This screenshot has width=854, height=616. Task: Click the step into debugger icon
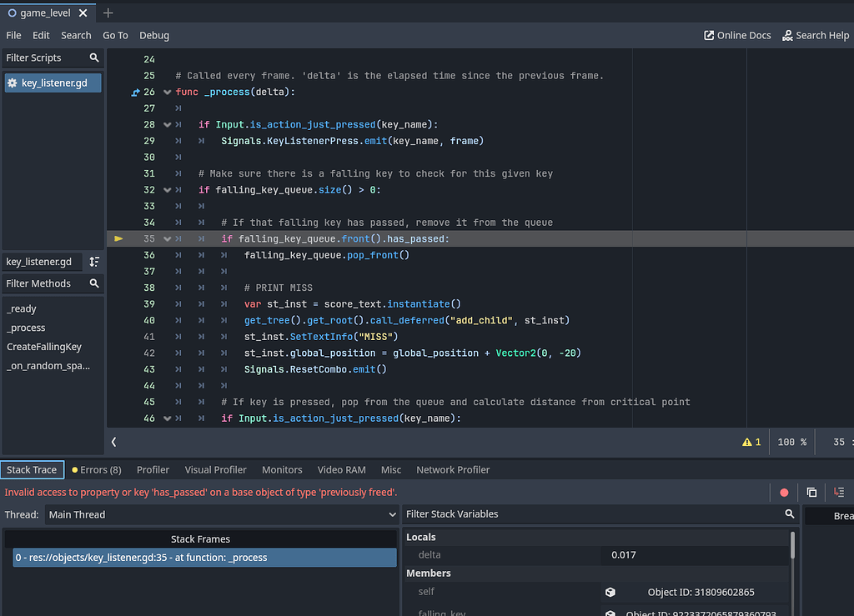click(x=839, y=493)
